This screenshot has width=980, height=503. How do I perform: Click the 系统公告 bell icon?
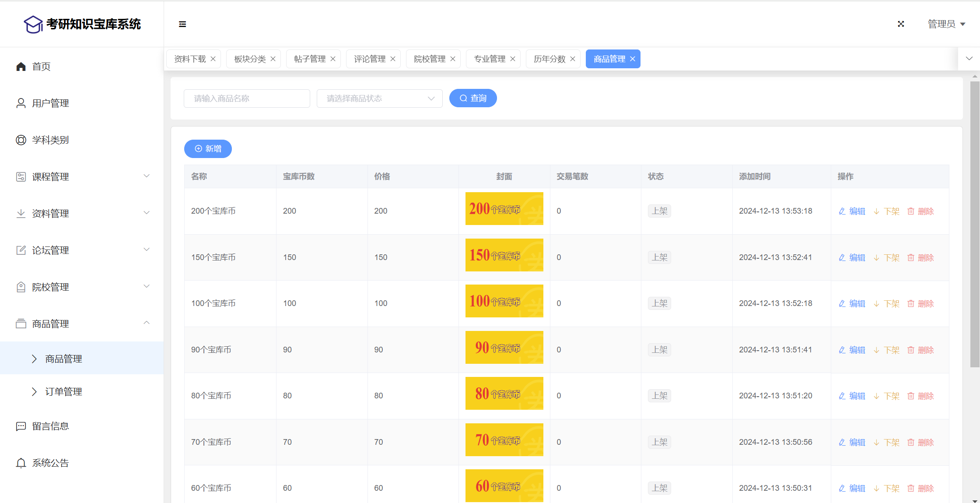coord(21,463)
